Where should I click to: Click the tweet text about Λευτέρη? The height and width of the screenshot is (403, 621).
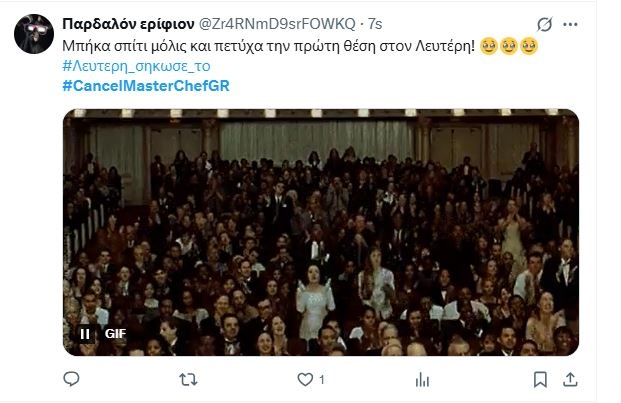268,46
